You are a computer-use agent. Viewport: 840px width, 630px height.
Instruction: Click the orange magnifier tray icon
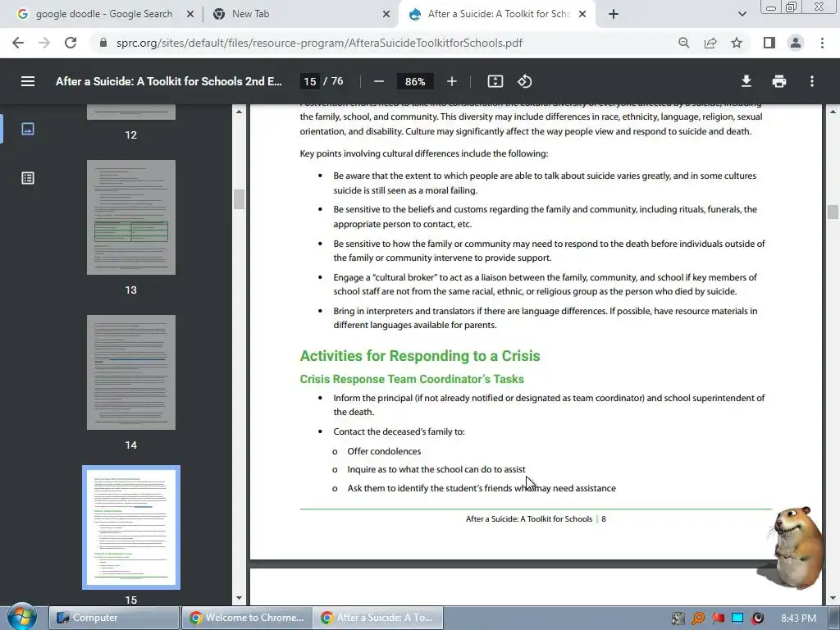pos(697,619)
